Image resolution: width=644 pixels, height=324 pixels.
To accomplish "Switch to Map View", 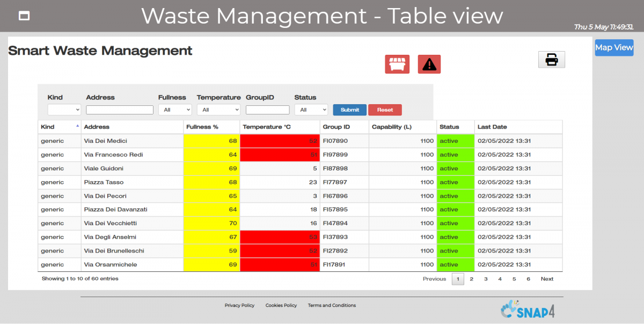I will (614, 47).
